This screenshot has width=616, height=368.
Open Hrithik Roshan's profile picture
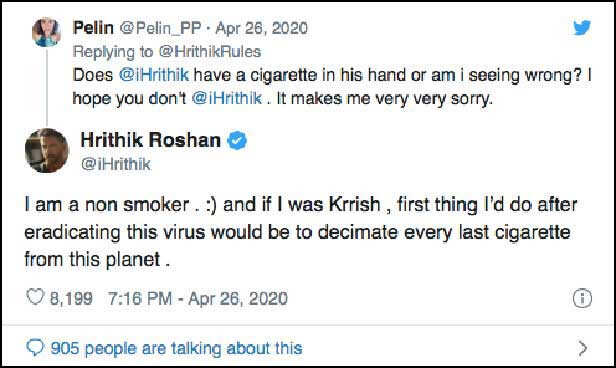tap(47, 150)
